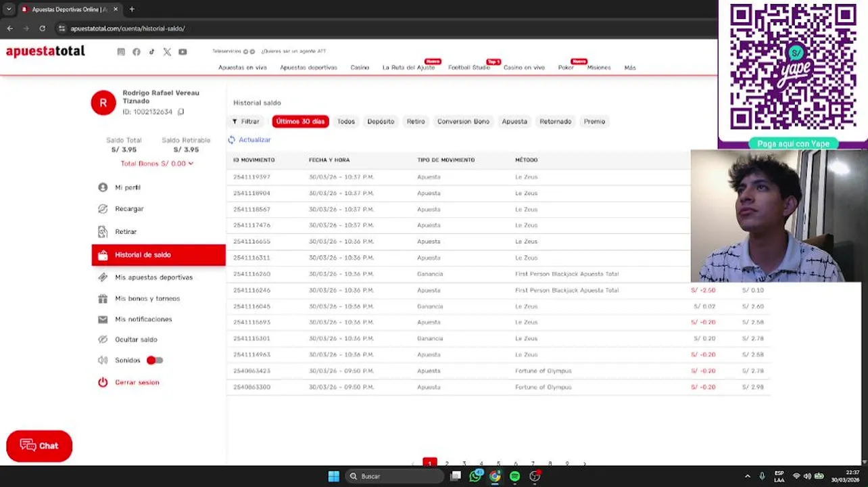Select the Apuesta filter tab
The height and width of the screenshot is (487, 868).
tap(514, 122)
